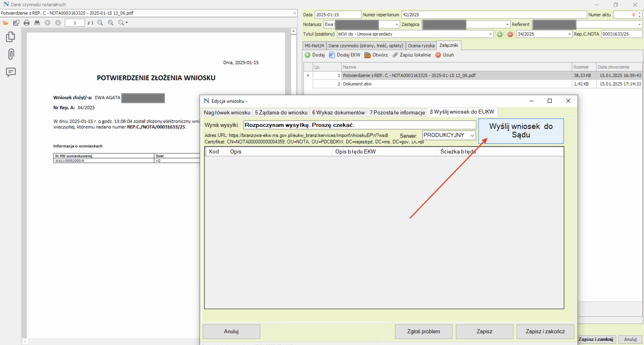Screen dimensions: 644x345
Task: Open search with the binoculars icon
Action: 37,23
